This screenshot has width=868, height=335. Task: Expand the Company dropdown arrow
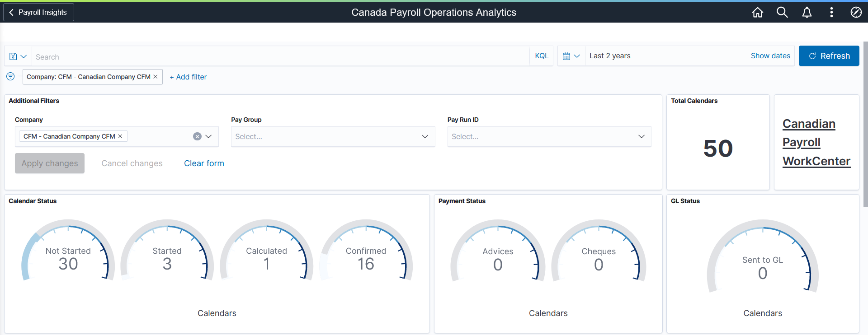tap(209, 136)
